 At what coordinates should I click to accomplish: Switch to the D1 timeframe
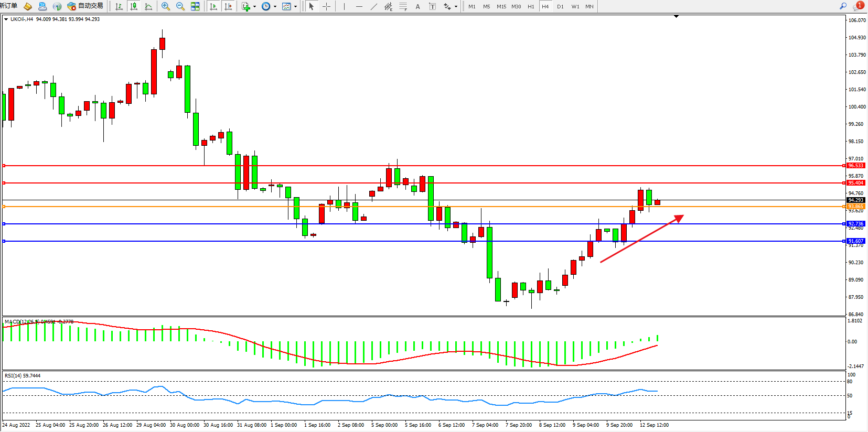[x=560, y=6]
